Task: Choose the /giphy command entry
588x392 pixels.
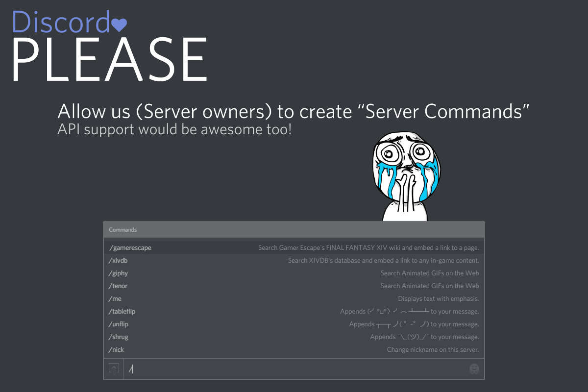Action: (294, 273)
